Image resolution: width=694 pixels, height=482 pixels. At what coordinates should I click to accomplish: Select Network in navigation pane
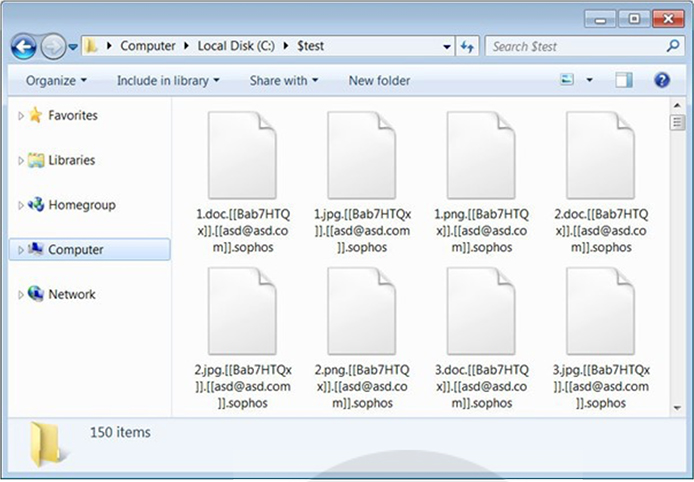tap(72, 294)
